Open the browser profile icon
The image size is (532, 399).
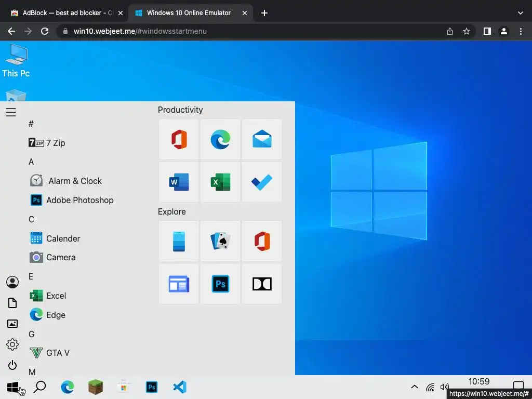pyautogui.click(x=504, y=31)
